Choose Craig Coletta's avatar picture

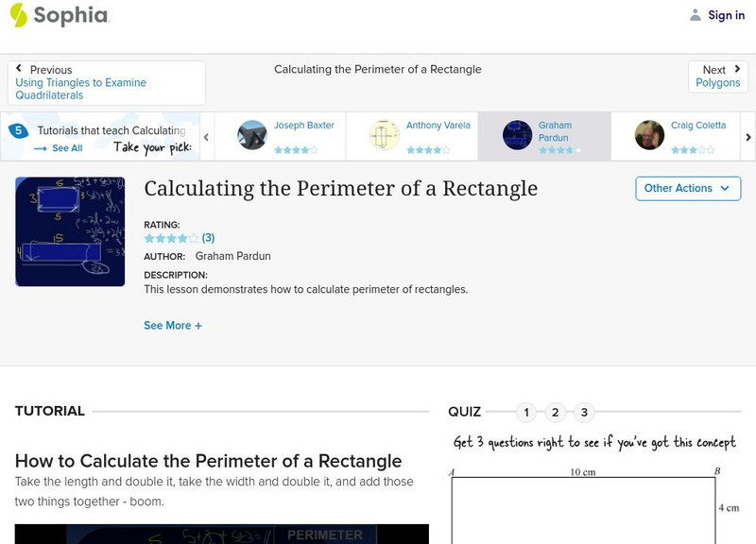coord(649,135)
